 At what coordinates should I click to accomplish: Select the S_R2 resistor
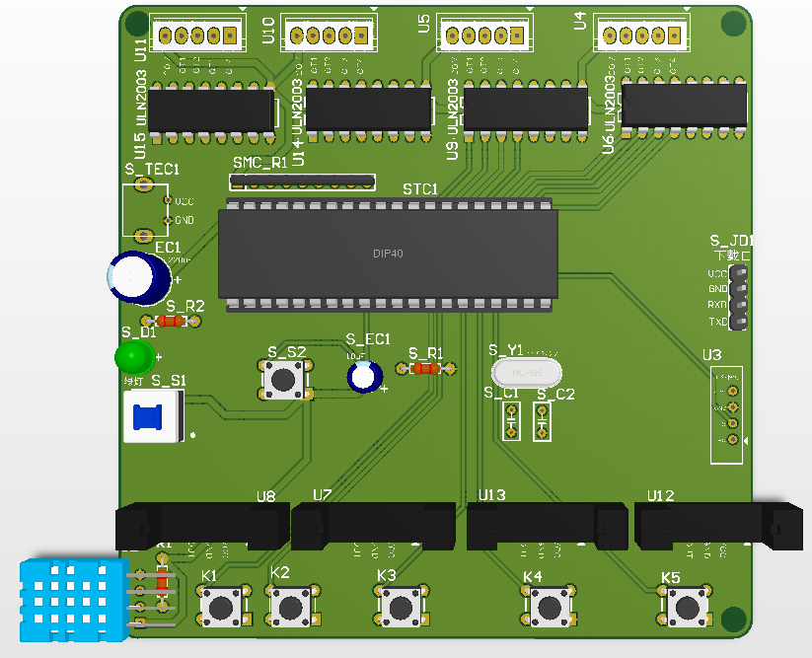point(171,322)
